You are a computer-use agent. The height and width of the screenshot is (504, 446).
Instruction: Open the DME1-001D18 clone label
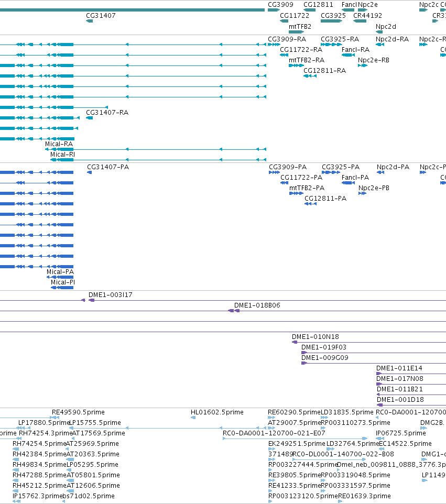tap(400, 400)
